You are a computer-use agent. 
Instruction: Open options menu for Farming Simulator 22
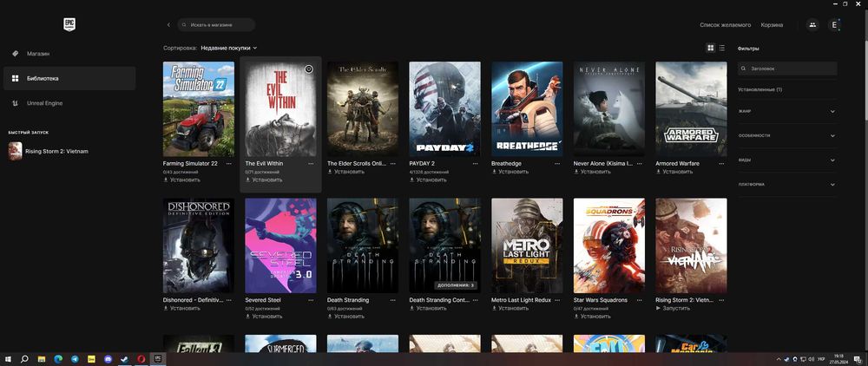pos(228,164)
